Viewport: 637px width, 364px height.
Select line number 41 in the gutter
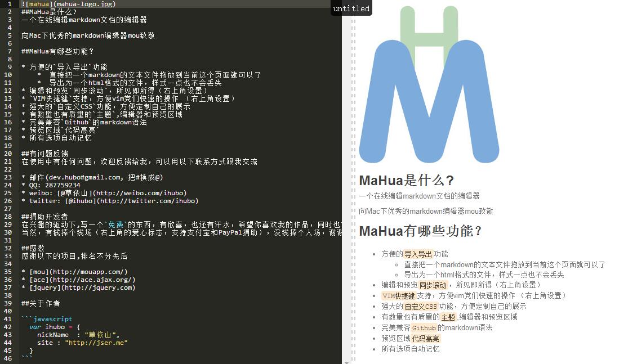click(10, 319)
